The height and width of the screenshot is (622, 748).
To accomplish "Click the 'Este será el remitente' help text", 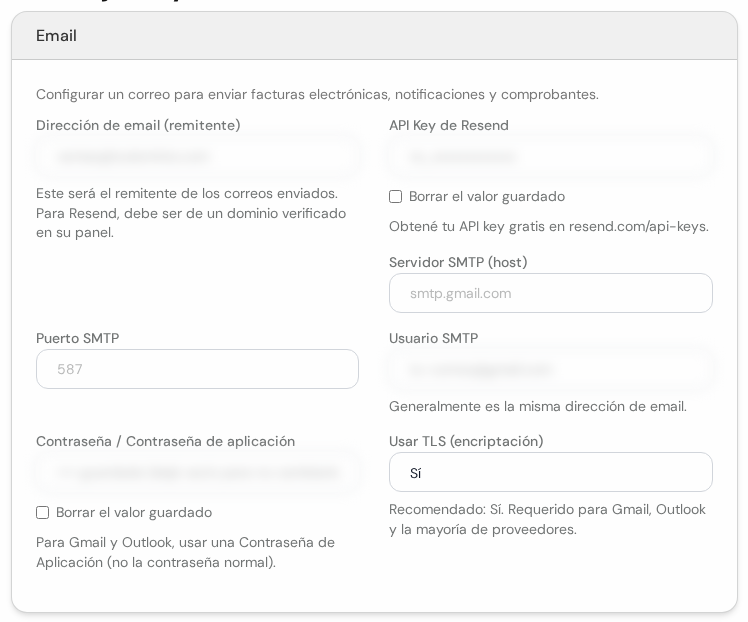I will point(191,213).
